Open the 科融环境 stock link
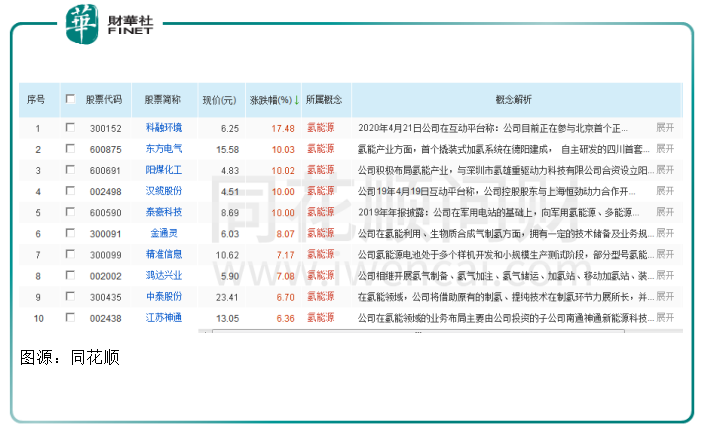 point(164,128)
